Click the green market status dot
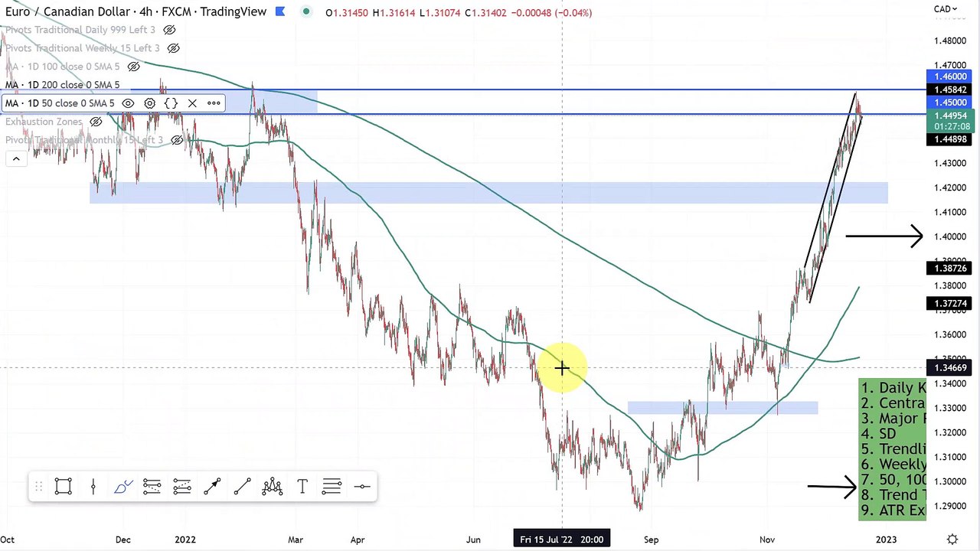This screenshot has width=980, height=551. (x=306, y=11)
